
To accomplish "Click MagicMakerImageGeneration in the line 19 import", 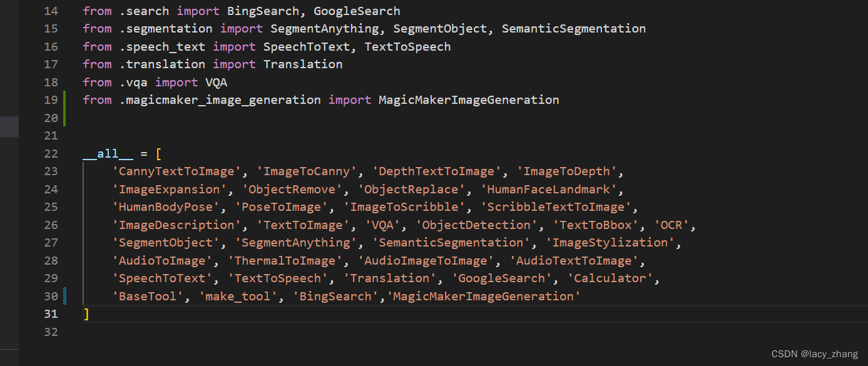I will (x=469, y=100).
